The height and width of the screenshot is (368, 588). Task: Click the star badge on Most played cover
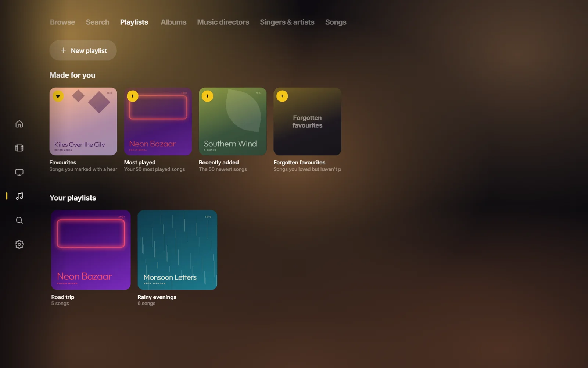click(133, 96)
